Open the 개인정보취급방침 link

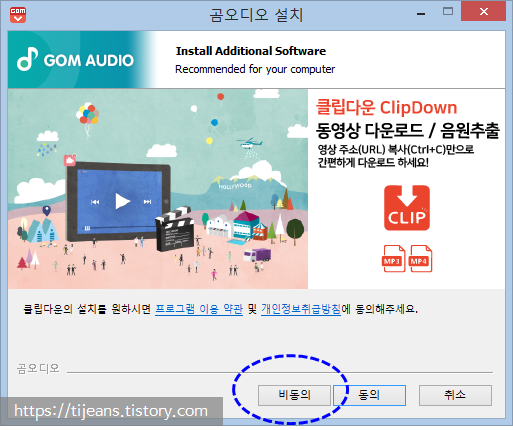click(301, 309)
